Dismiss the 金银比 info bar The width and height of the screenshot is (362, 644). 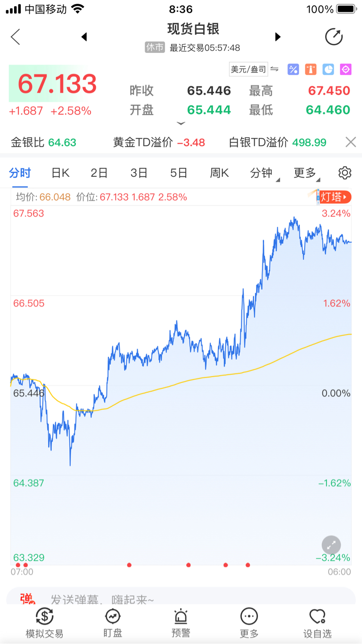point(350,142)
